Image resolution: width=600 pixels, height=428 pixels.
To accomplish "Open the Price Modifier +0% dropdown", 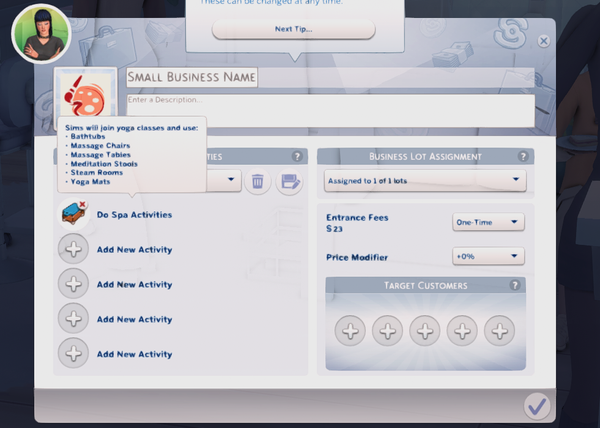I will (488, 257).
